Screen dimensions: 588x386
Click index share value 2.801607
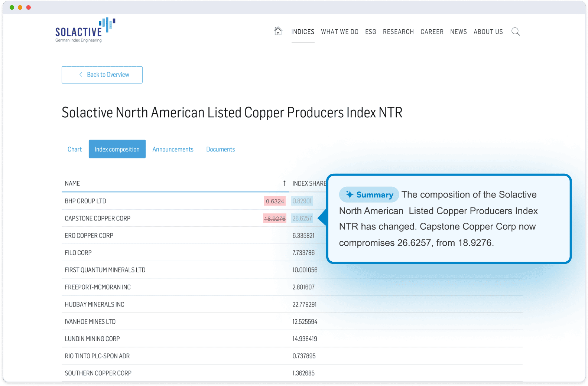pos(303,287)
